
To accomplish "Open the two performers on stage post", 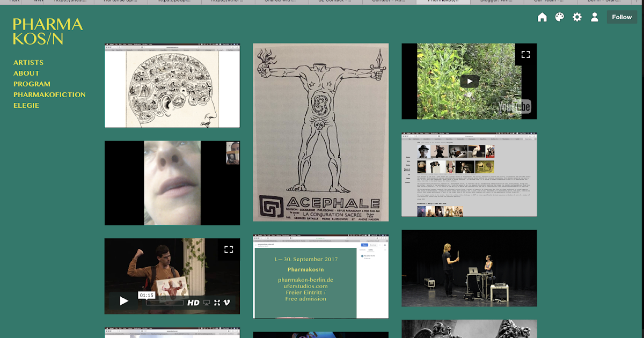I will click(469, 268).
